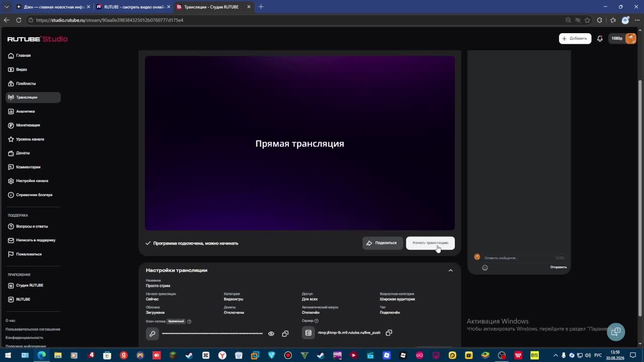The height and width of the screenshot is (362, 644).
Task: Click the category value Видеоигры
Action: click(x=233, y=299)
